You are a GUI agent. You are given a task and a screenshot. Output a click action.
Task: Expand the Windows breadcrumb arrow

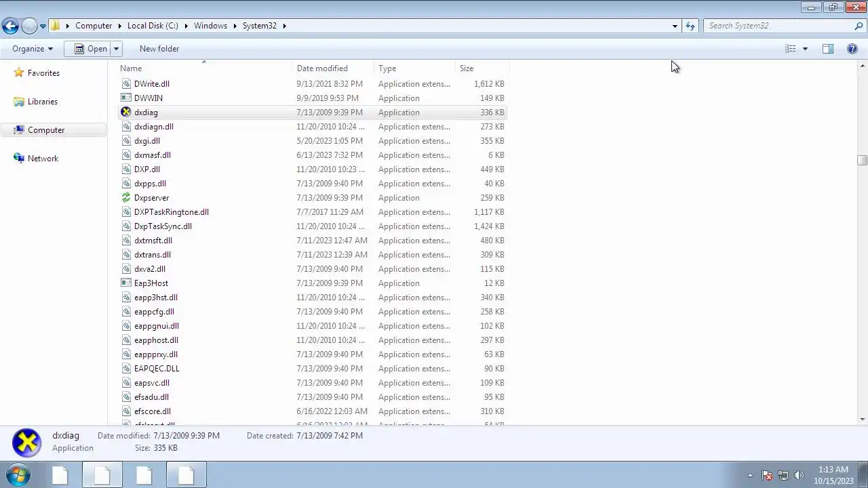click(235, 26)
